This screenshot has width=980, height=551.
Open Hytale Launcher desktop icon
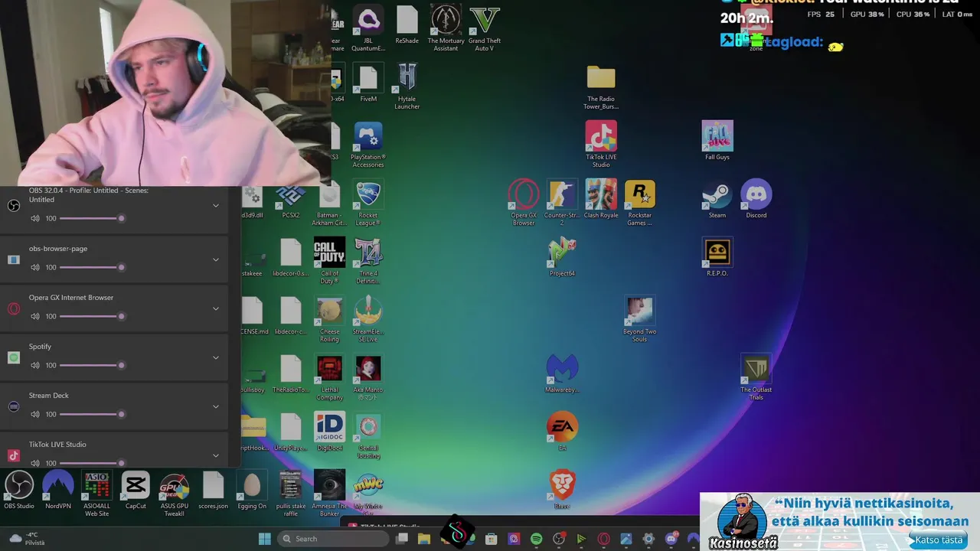407,86
